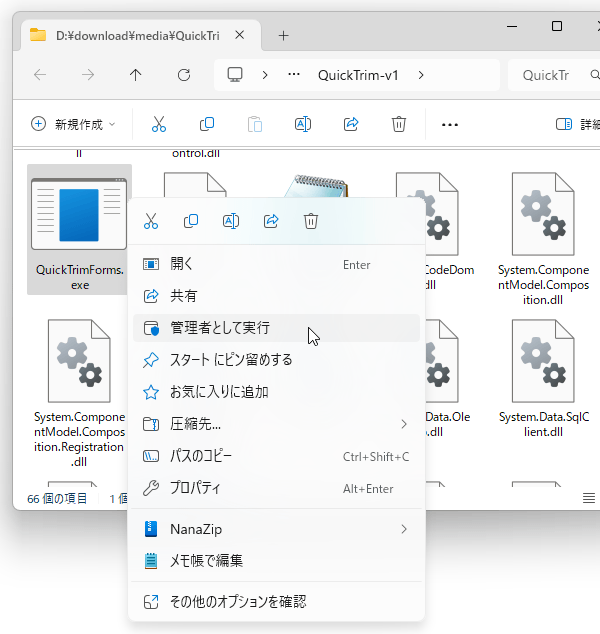Choose お気に入りに追加
The width and height of the screenshot is (600, 634).
tap(277, 392)
